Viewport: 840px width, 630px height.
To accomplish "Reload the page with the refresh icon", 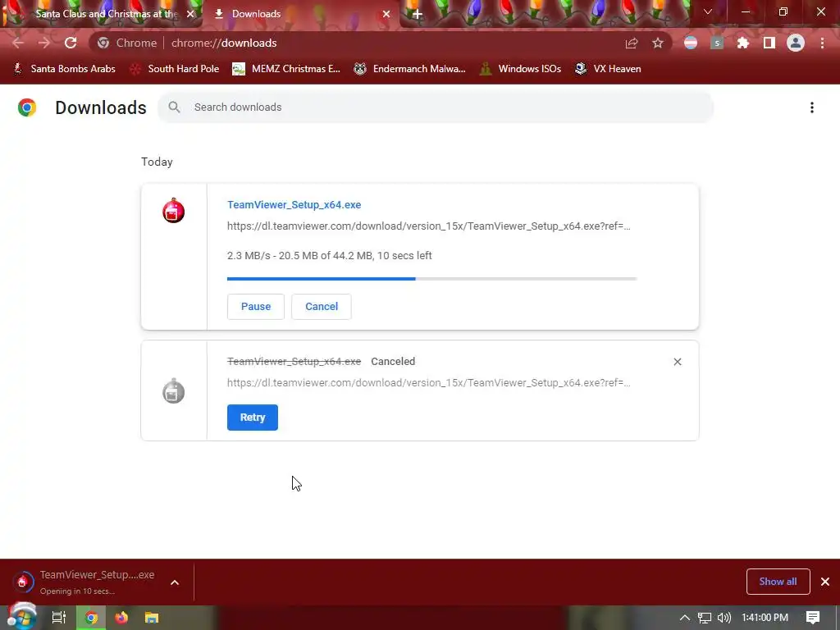I will point(71,43).
